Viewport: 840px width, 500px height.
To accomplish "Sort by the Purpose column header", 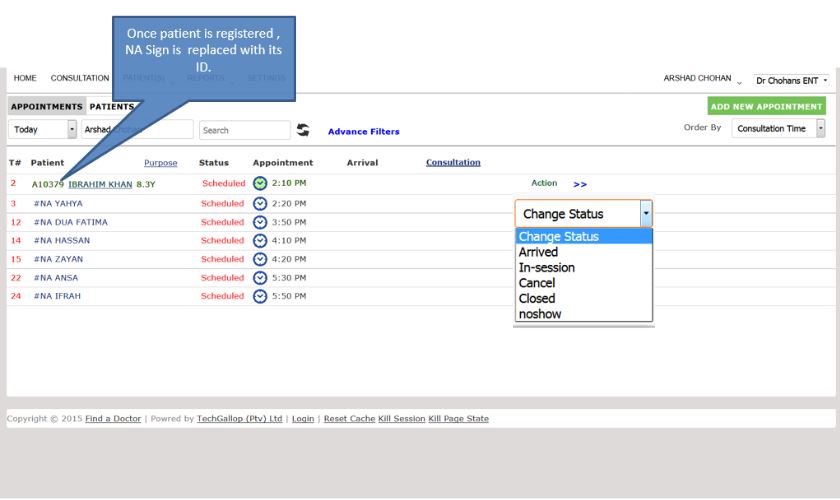I will click(161, 163).
